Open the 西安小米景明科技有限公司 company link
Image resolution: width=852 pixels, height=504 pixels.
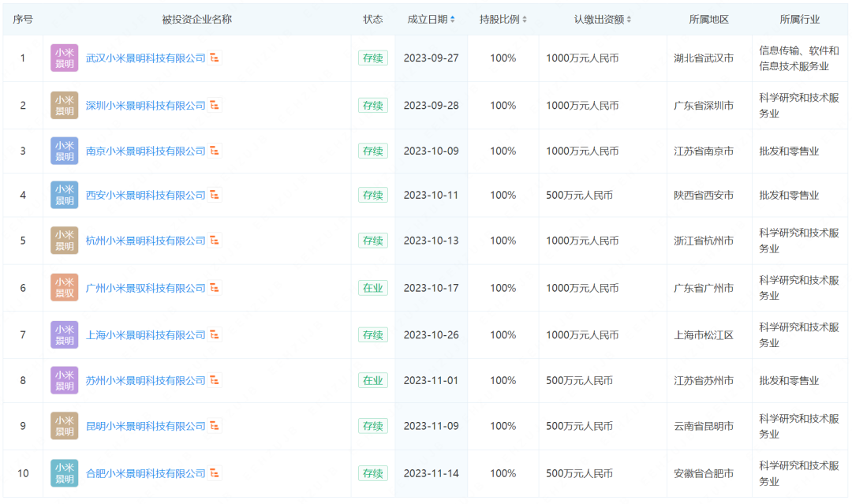[x=146, y=195]
